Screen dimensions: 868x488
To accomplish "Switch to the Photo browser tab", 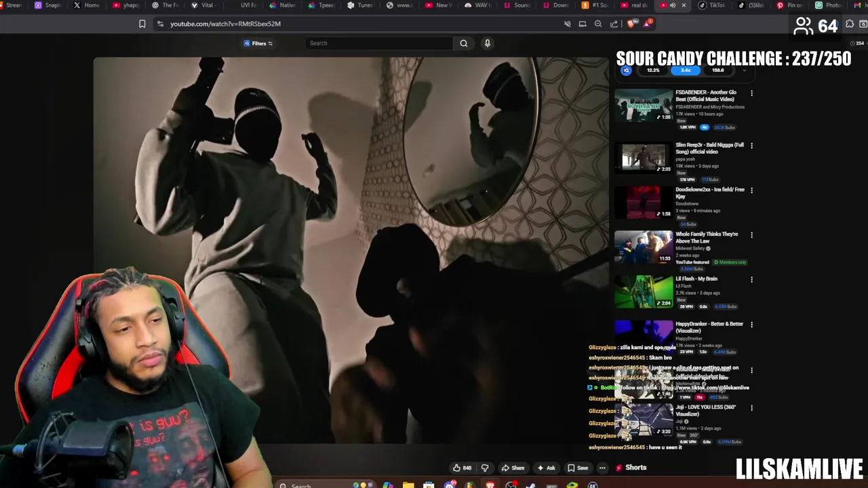I will coord(829,5).
